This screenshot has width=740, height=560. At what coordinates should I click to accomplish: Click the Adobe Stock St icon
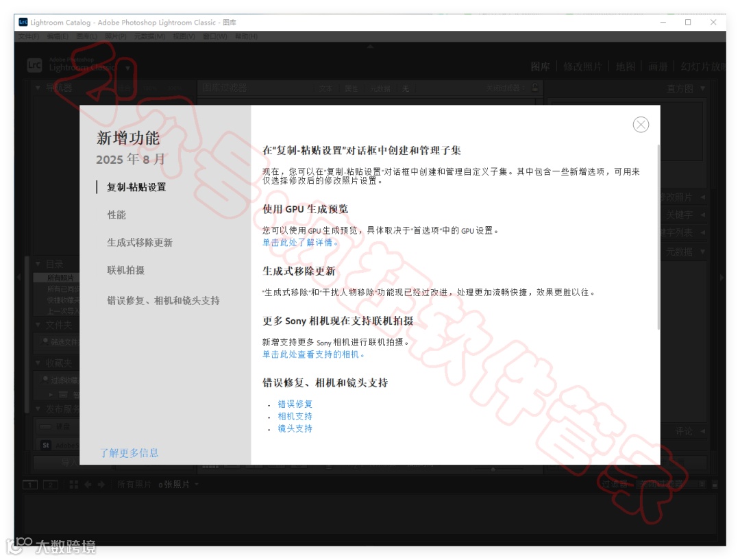coord(46,445)
